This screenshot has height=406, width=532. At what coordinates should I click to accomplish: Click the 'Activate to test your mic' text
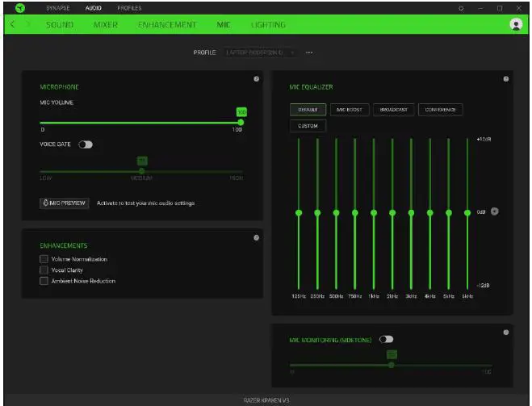pos(145,203)
